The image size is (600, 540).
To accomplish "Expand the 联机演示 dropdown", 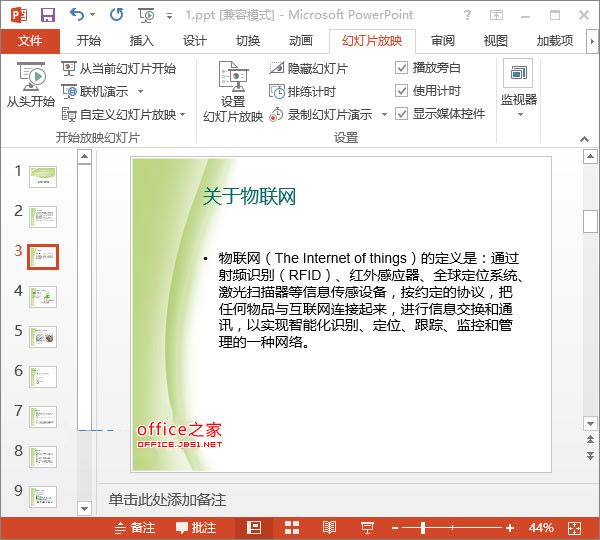I will pos(136,92).
